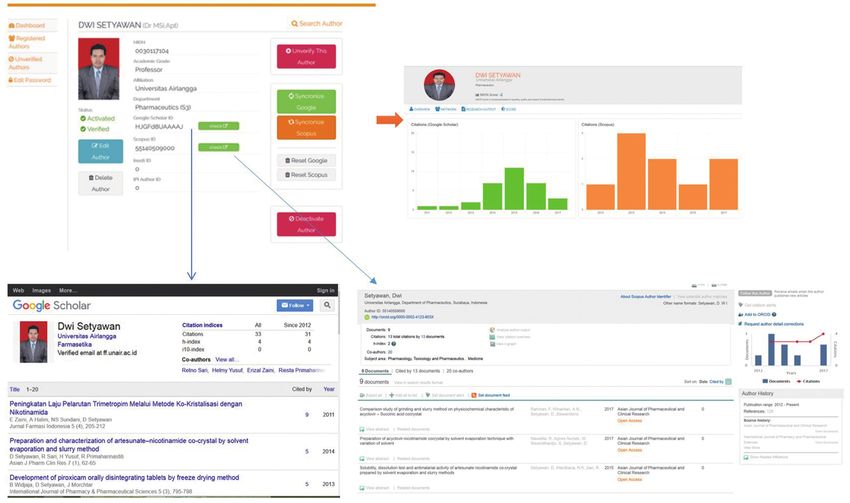This screenshot has width=850, height=503.
Task: Click the Google Scholar ID value HJGFd8UAAAAJ
Action: click(x=159, y=127)
